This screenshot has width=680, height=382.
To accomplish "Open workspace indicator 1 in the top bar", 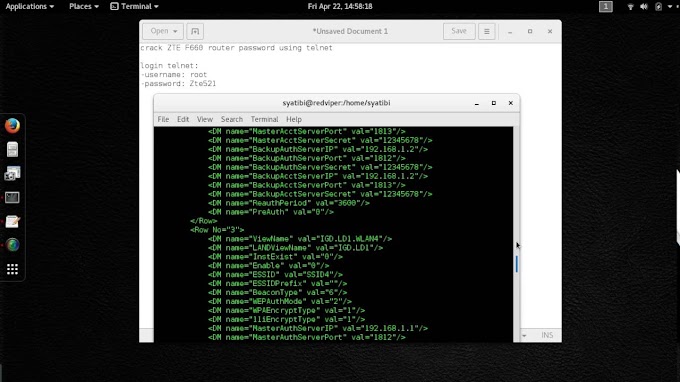I will tap(606, 7).
